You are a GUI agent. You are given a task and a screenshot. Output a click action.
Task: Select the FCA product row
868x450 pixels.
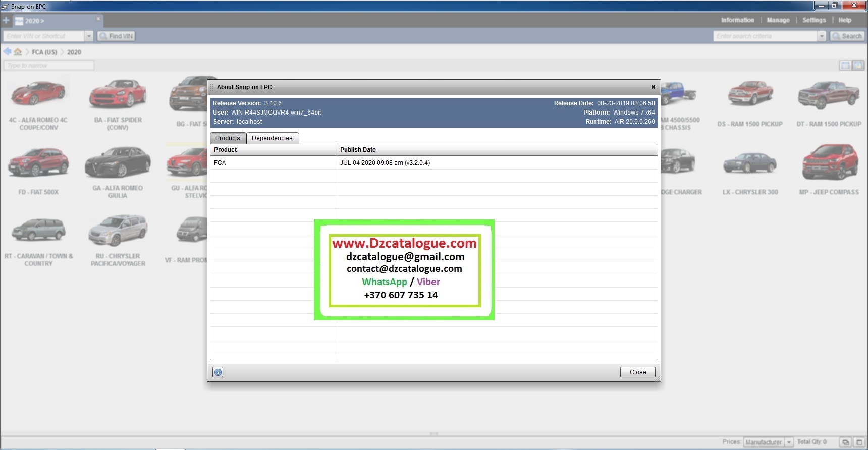[434, 163]
